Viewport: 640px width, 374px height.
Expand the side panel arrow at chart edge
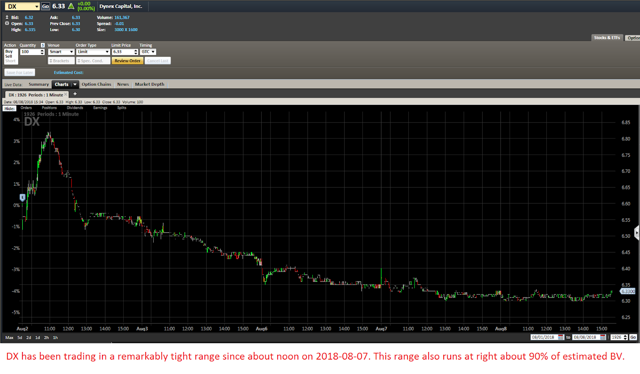coord(637,233)
